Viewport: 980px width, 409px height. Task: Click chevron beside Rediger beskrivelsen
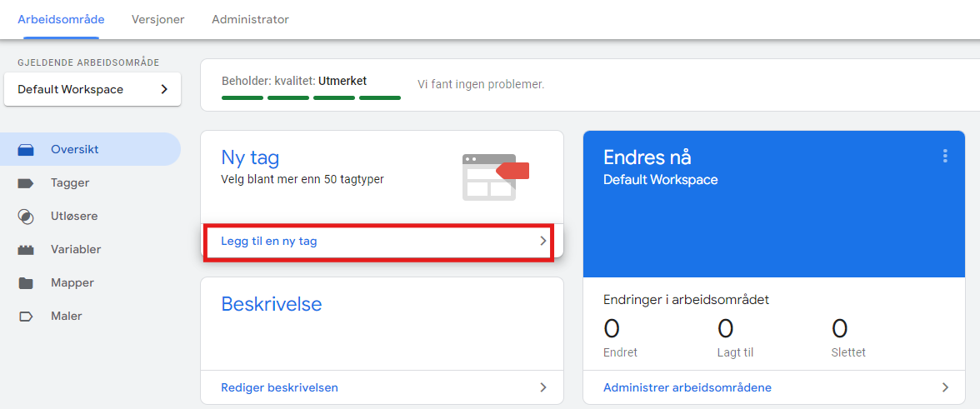coord(543,387)
